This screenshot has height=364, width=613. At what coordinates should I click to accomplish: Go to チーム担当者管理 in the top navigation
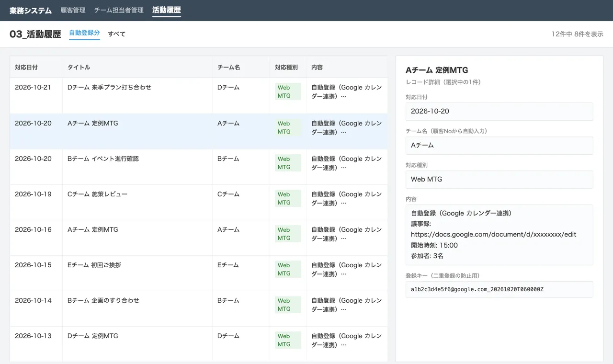click(119, 10)
